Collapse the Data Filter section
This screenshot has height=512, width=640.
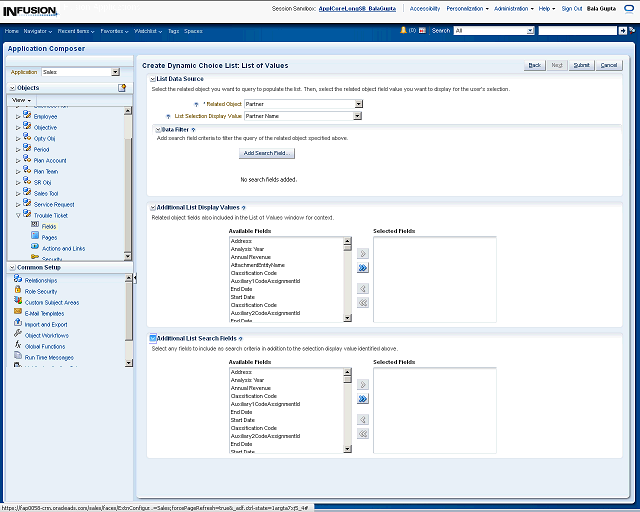158,129
